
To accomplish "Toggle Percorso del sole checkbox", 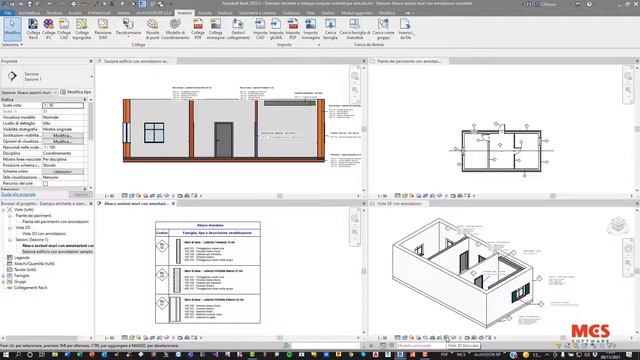I will (45, 184).
